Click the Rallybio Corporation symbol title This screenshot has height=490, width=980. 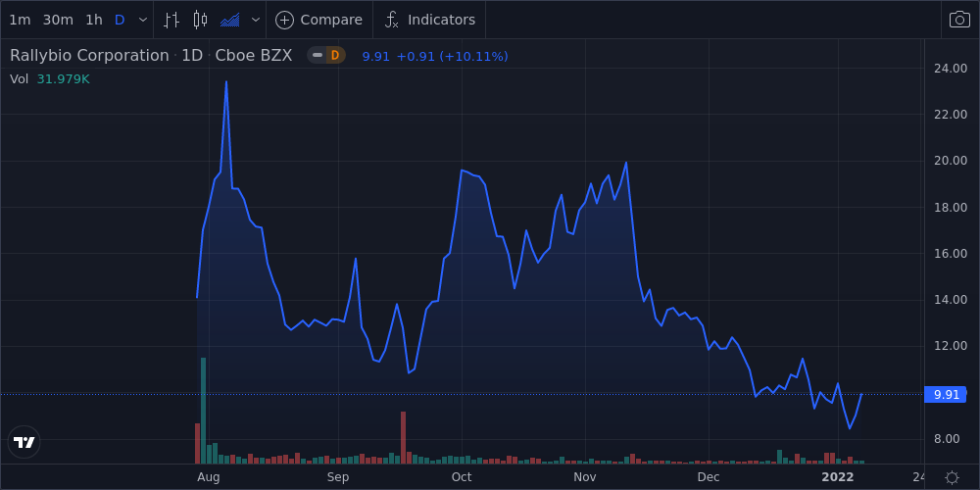[89, 56]
